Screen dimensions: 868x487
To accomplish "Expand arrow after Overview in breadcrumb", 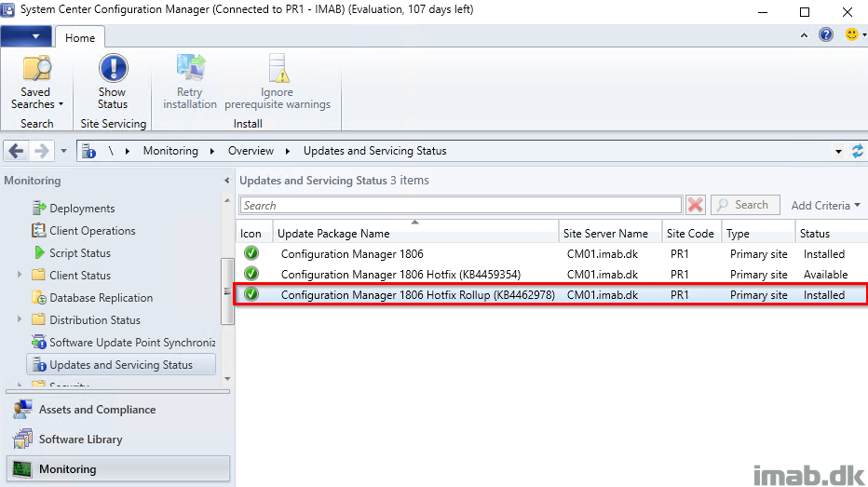I will pyautogui.click(x=287, y=151).
